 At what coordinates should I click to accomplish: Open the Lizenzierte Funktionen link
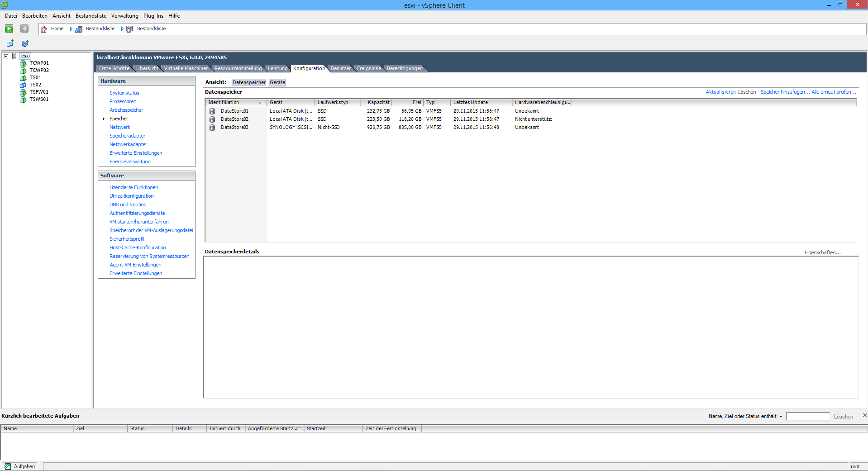134,187
